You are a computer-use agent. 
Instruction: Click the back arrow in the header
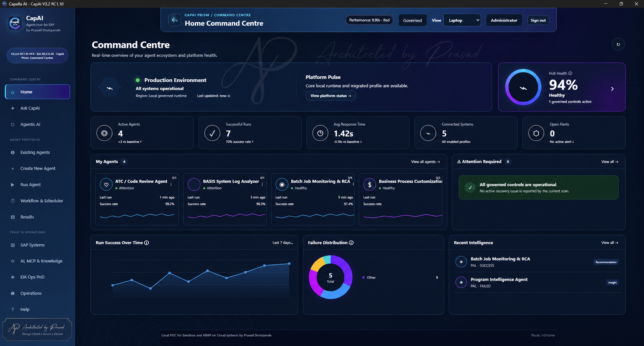[x=175, y=20]
